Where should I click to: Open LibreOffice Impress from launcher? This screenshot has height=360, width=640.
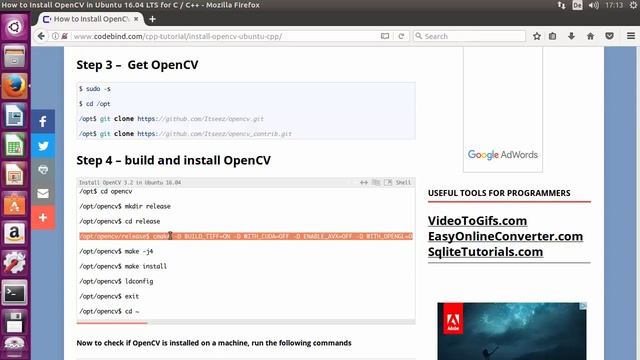click(x=14, y=175)
